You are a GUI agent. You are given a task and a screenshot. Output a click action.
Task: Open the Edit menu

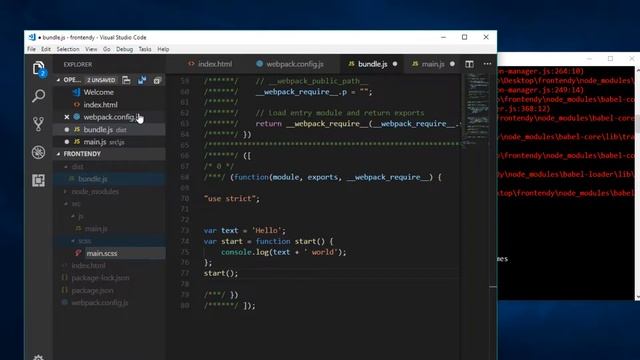click(46, 49)
